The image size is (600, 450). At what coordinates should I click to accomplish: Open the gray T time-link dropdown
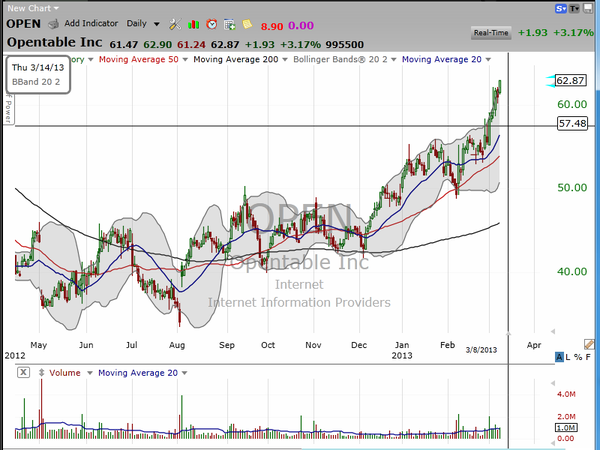tap(574, 8)
